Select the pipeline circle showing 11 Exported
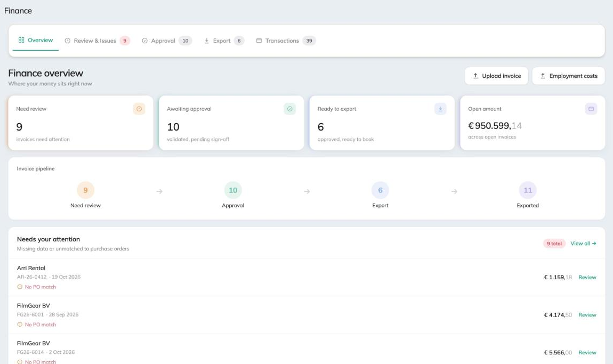Viewport: 613px width, 364px height. coord(528,190)
